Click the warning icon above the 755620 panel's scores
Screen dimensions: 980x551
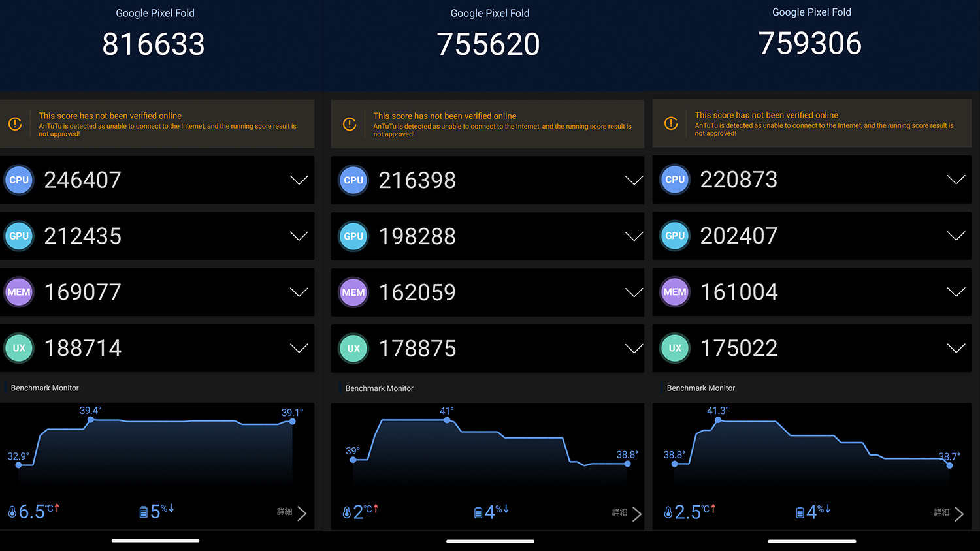coord(350,124)
